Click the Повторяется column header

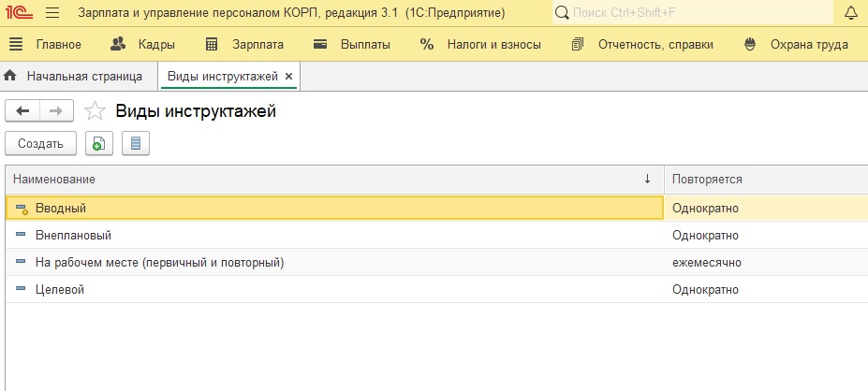point(766,180)
